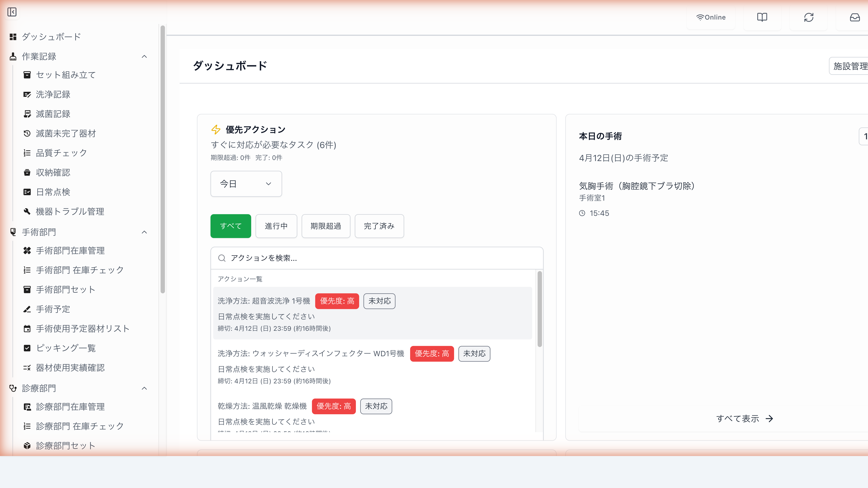Open the サイドバー collapse icon at top left
This screenshot has width=868, height=488.
click(12, 12)
